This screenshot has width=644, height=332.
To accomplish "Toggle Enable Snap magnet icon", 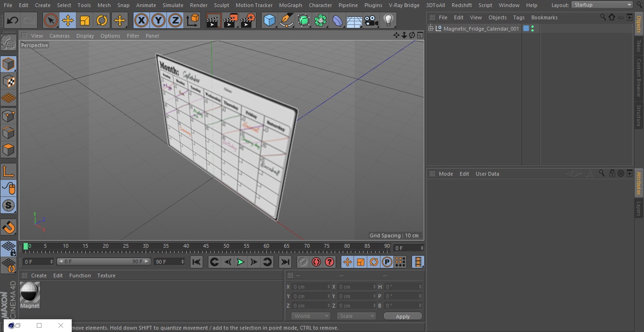I will tap(8, 227).
